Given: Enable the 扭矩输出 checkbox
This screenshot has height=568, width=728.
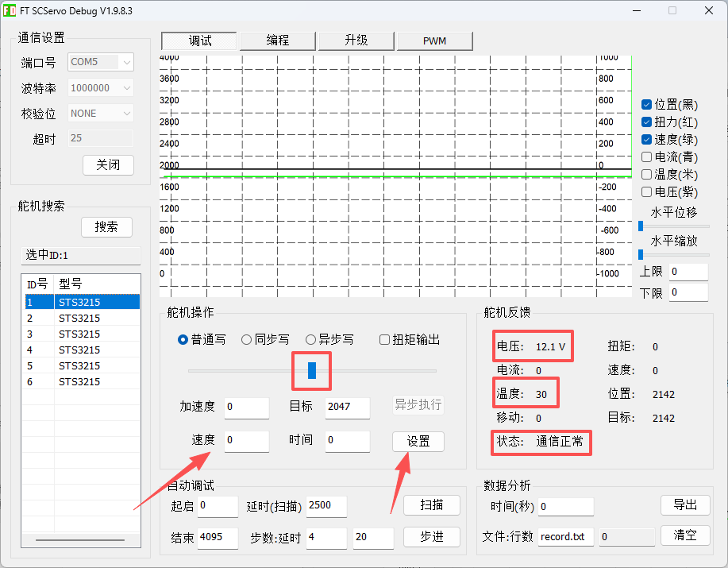Looking at the screenshot, I should 384,339.
